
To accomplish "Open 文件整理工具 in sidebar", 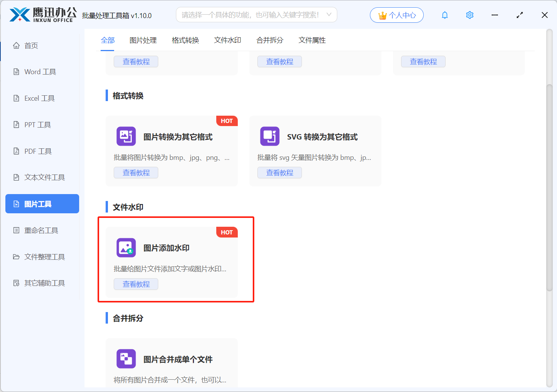I will pos(42,257).
